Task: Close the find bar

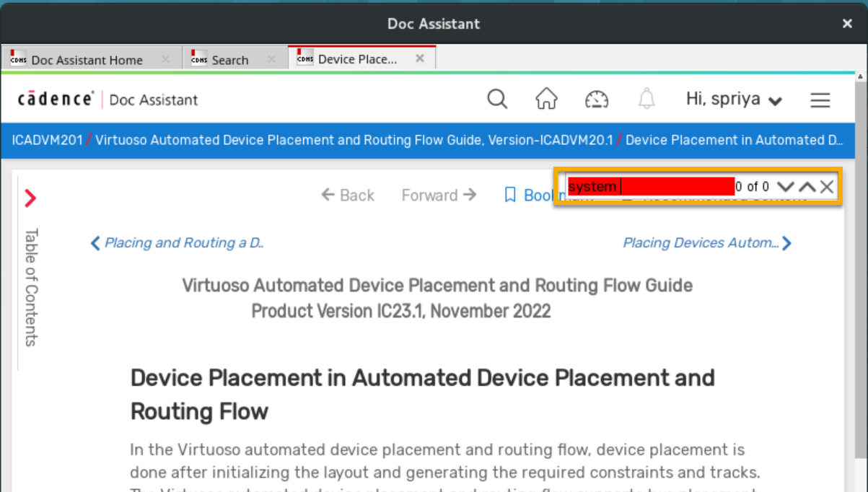Action: [827, 187]
